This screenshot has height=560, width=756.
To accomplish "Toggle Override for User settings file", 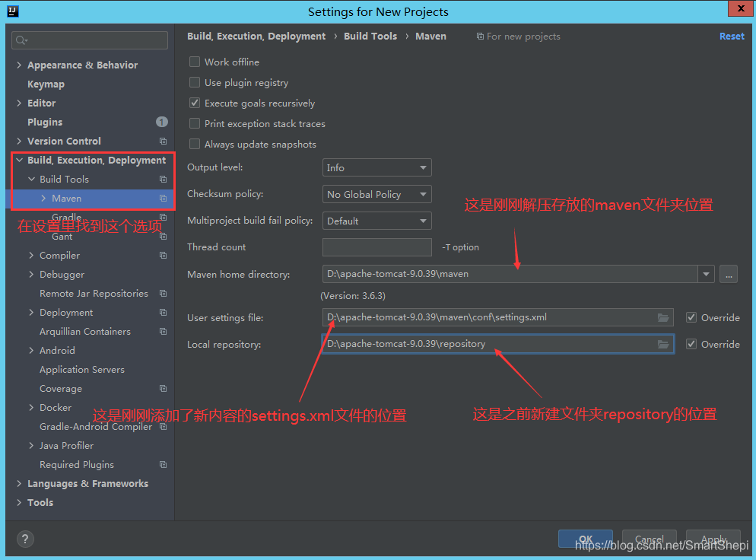I will (x=691, y=317).
